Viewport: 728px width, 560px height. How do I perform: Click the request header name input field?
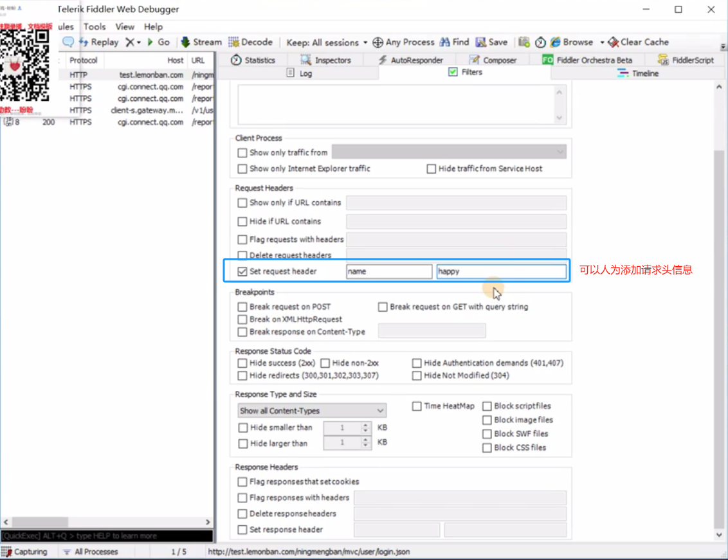(389, 271)
